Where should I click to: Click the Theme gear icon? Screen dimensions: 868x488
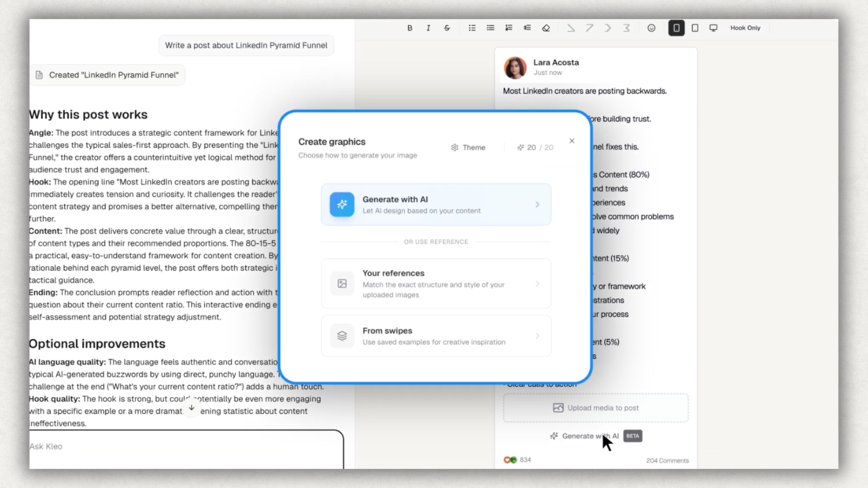(x=454, y=147)
